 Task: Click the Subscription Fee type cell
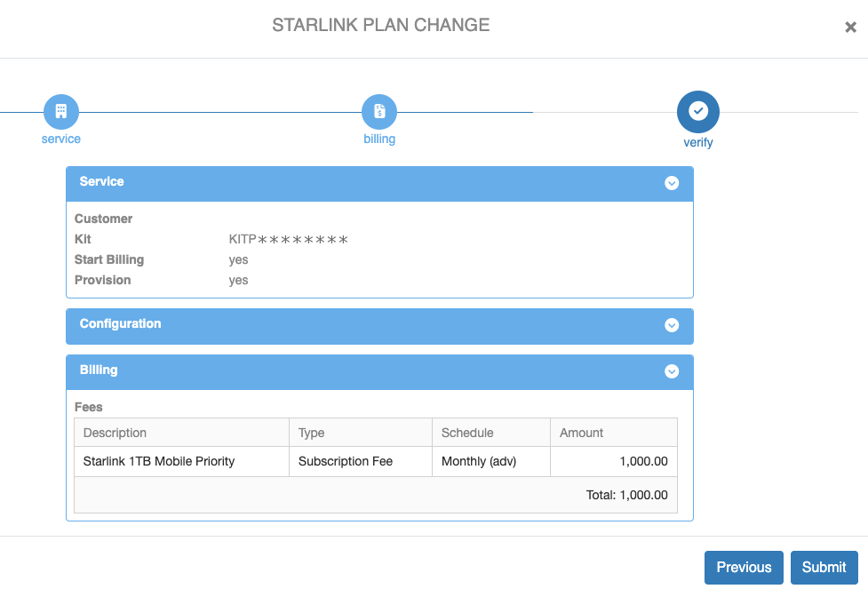tap(346, 461)
